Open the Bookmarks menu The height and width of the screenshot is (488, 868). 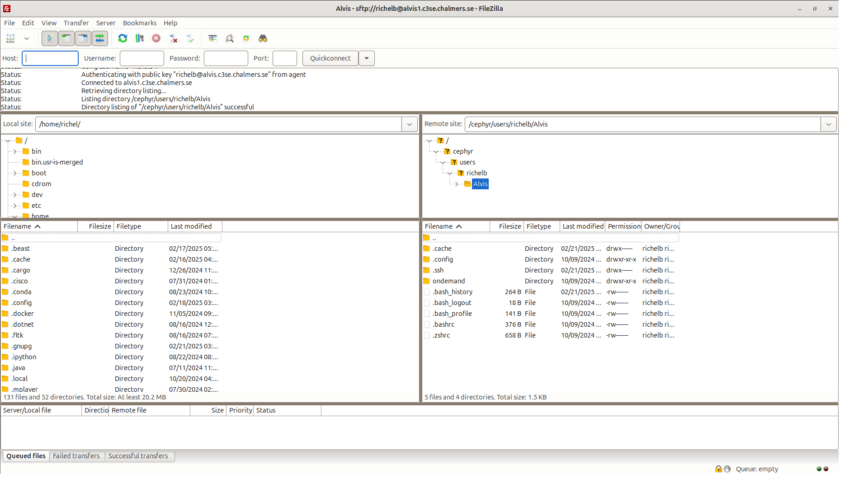coord(139,23)
